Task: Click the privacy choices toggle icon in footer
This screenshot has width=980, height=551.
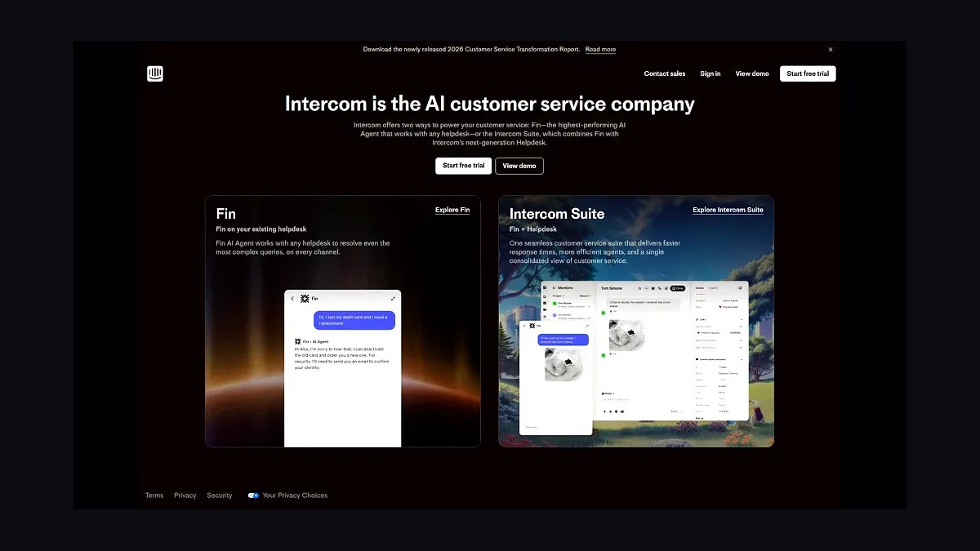Action: (x=253, y=495)
